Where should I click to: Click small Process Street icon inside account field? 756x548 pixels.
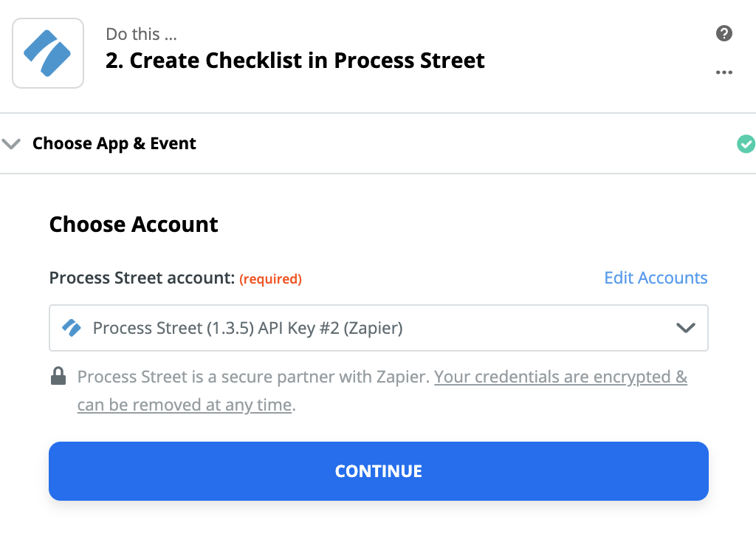pyautogui.click(x=72, y=327)
